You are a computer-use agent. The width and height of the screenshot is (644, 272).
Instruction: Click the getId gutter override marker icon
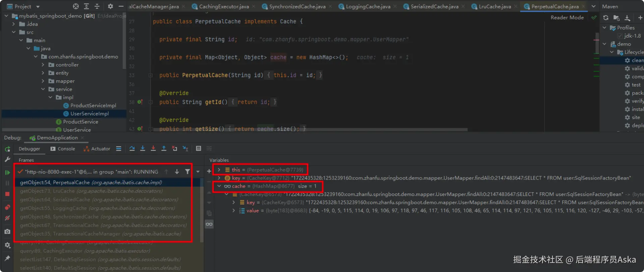click(x=140, y=102)
